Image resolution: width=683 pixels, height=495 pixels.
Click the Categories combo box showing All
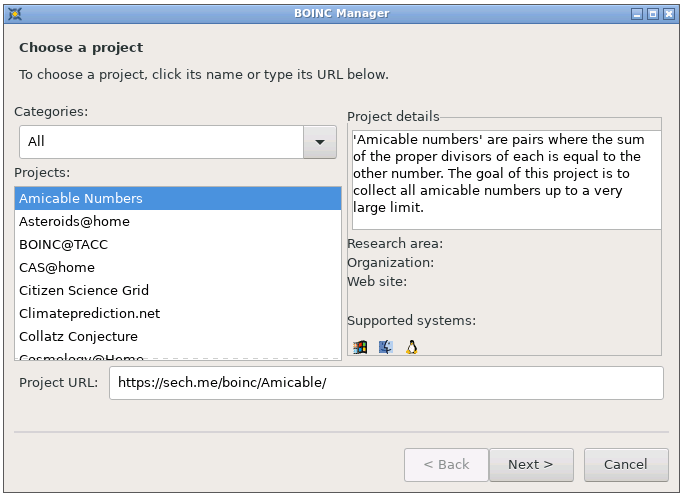[178, 142]
